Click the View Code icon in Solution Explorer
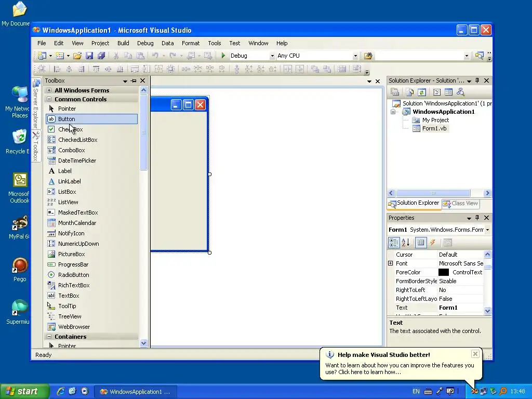Viewport: 532px width, 399px height. pos(436,92)
